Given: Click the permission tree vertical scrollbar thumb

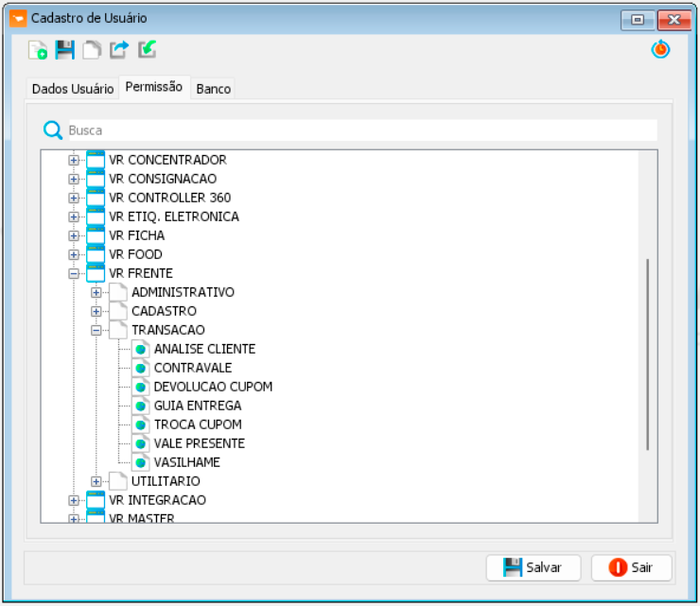Looking at the screenshot, I should click(648, 354).
